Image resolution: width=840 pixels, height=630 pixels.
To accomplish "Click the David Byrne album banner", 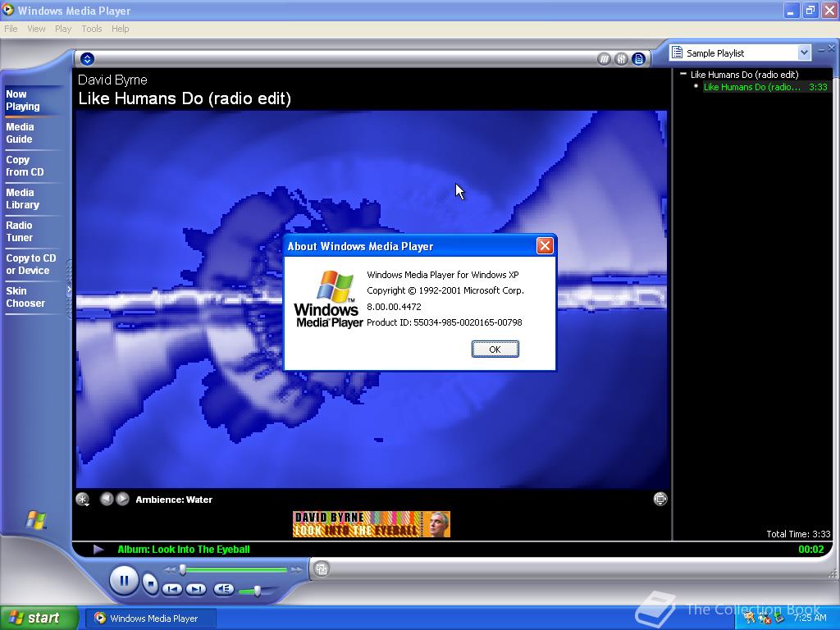I will click(372, 524).
